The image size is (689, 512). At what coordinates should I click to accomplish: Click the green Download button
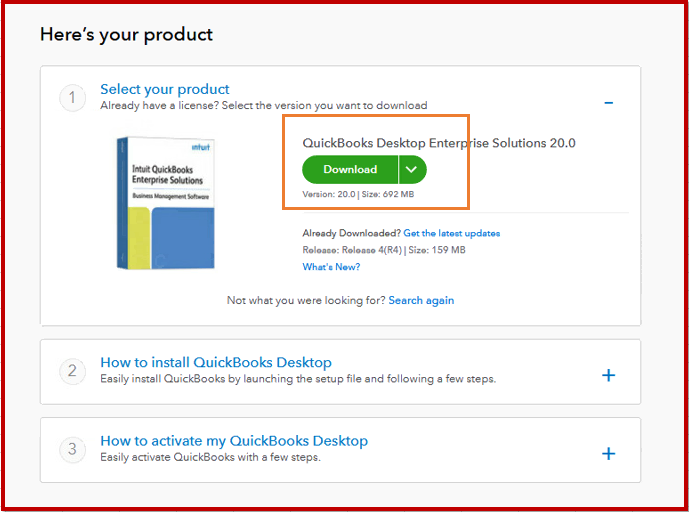(350, 169)
